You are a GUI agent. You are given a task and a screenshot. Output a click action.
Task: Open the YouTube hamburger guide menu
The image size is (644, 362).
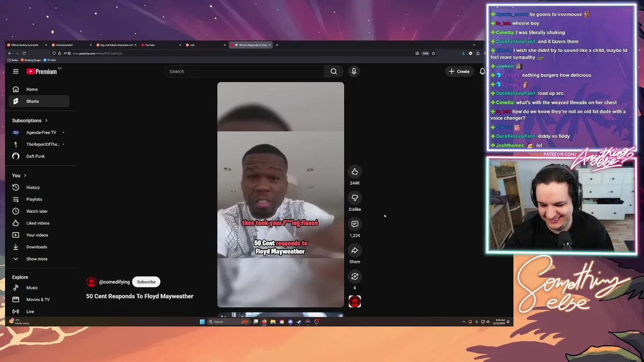tap(16, 71)
